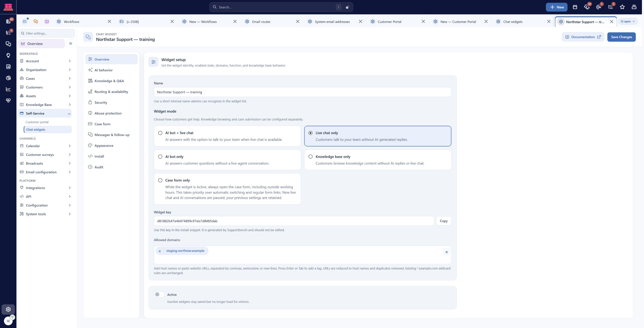Viewport: 644px width, 328px height.
Task: Open the mentions @ icon
Action: (x=599, y=7)
